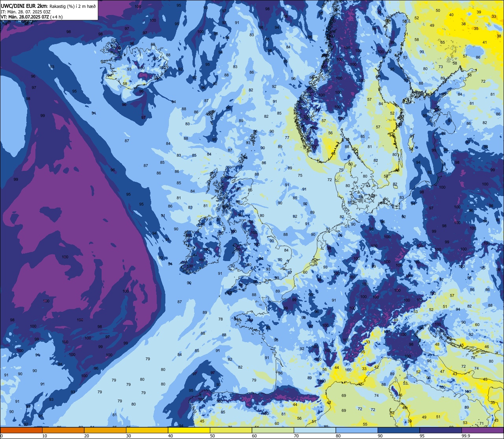Click the 80–90 light blue legend swatch

click(x=357, y=430)
